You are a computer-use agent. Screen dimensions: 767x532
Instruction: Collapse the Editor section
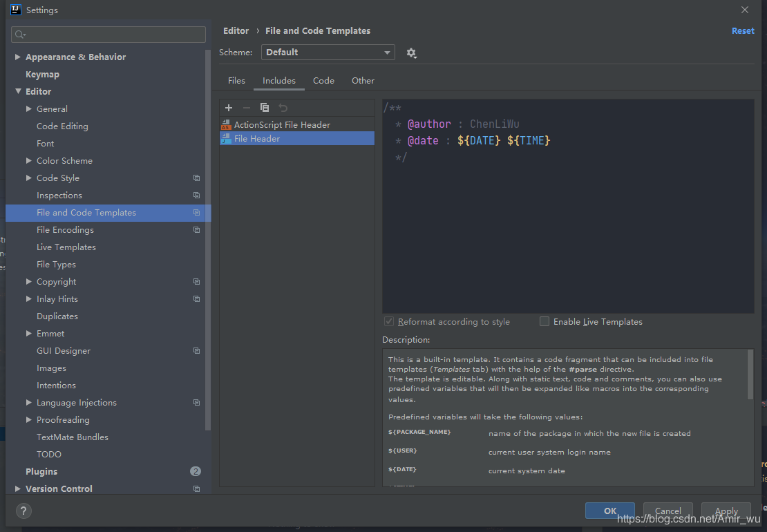click(x=18, y=91)
